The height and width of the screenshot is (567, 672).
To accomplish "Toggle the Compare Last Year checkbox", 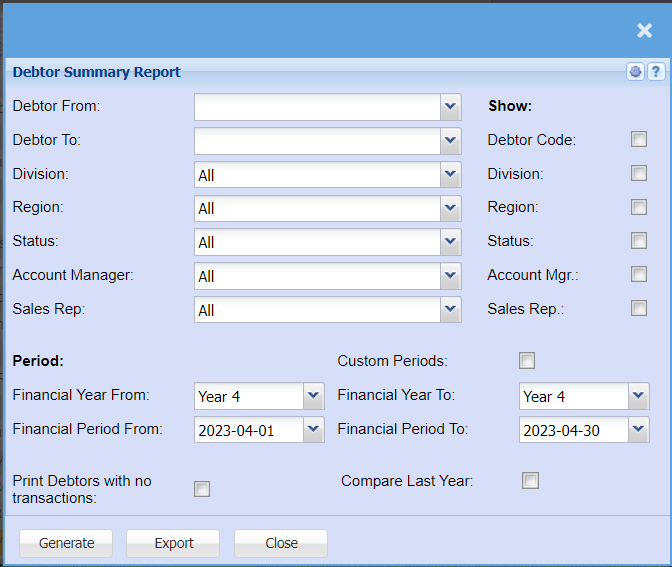I will tap(530, 481).
